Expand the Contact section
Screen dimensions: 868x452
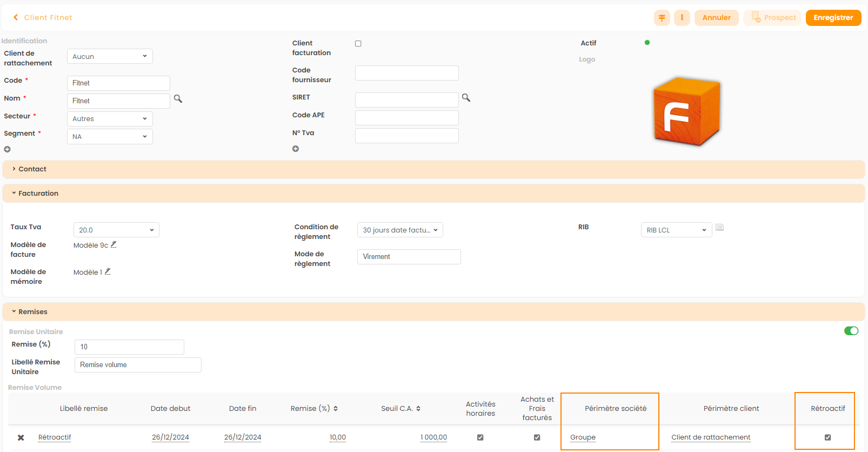pos(32,169)
